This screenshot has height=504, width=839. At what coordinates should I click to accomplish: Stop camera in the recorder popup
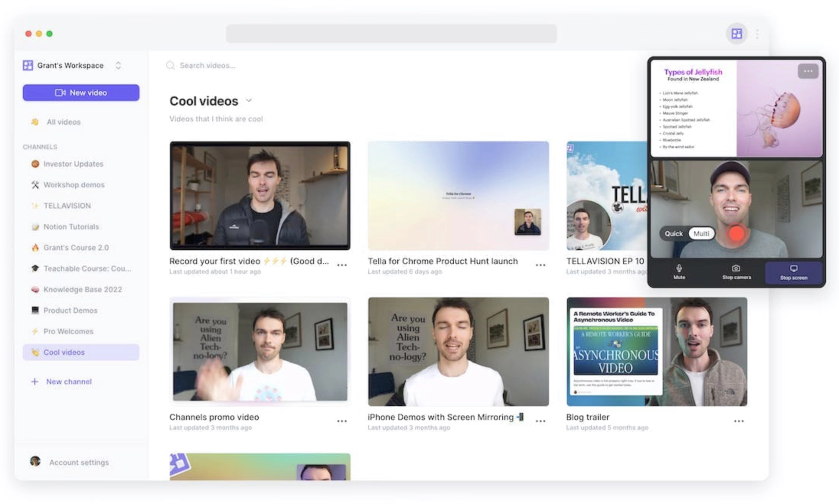[736, 272]
